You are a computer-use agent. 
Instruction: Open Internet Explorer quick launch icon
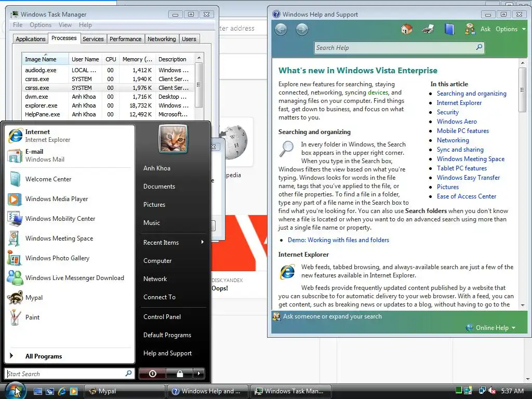pyautogui.click(x=62, y=391)
